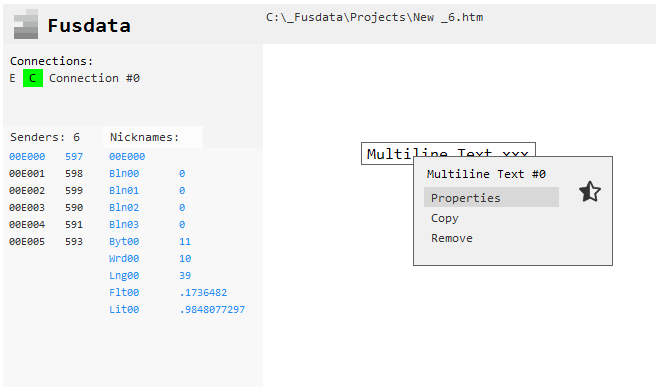The image size is (656, 387).
Task: Click inside the Multiline Text box
Action: pos(387,154)
